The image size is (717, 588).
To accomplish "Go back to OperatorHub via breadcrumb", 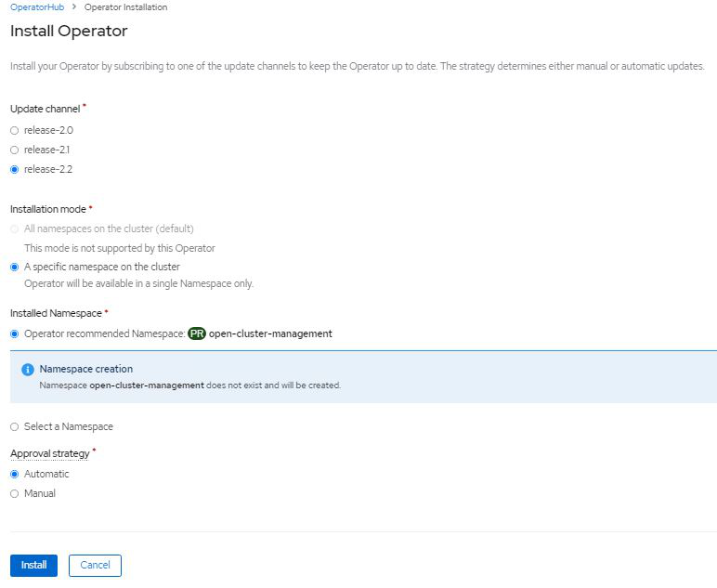I will [x=36, y=7].
